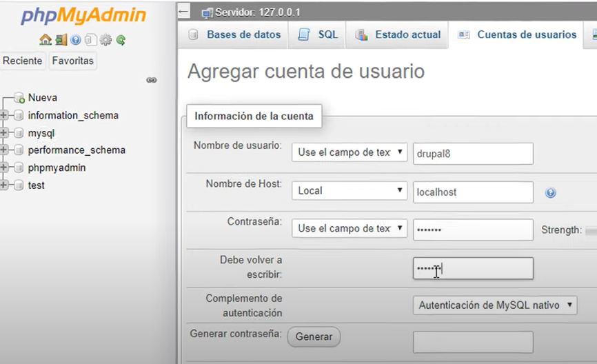Open the MySQL documentation pages icon
597x364 pixels.
click(90, 39)
